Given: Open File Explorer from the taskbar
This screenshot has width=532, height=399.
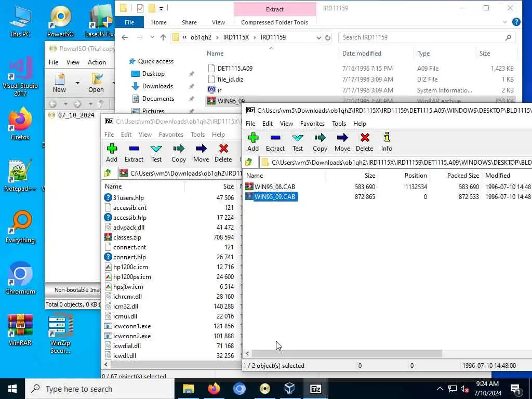Looking at the screenshot, I should click(x=188, y=389).
